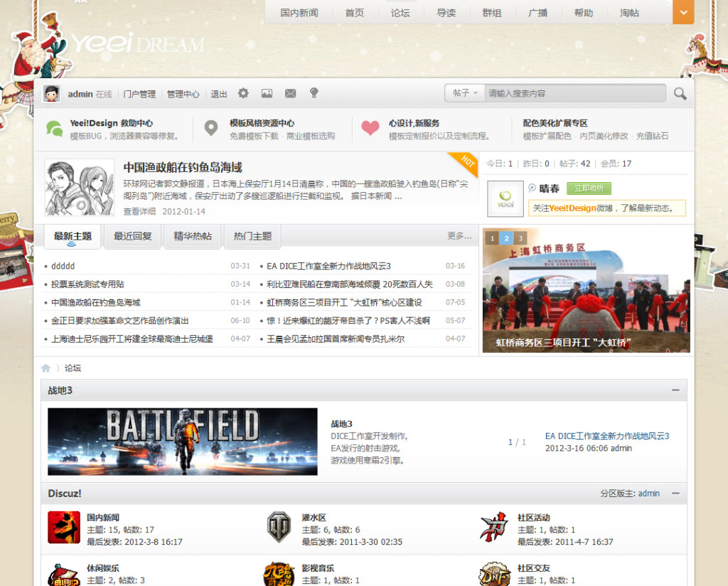728x586 pixels.
Task: Click the pink heart design service icon
Action: pyautogui.click(x=370, y=128)
